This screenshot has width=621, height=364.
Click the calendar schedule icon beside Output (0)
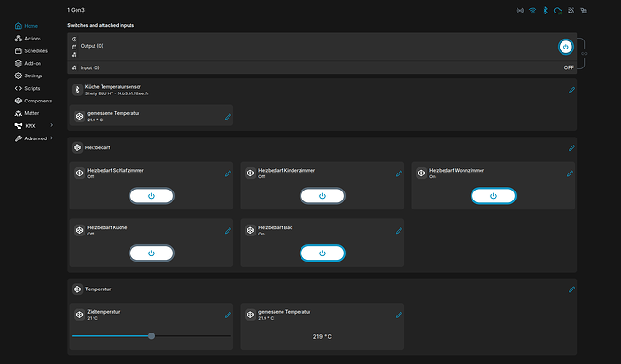pos(74,47)
